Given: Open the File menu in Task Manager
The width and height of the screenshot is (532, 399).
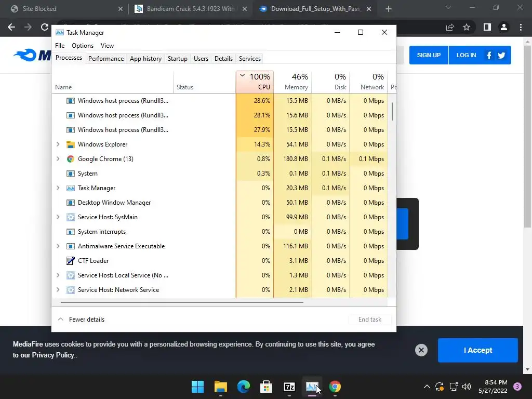Looking at the screenshot, I should [60, 46].
